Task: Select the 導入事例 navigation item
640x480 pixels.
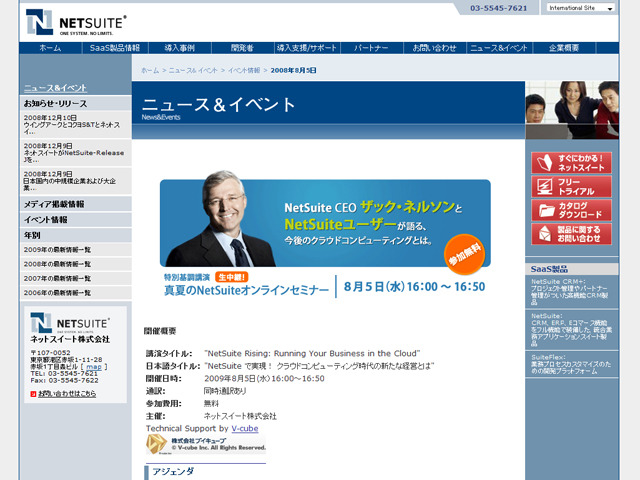Action: pyautogui.click(x=180, y=48)
